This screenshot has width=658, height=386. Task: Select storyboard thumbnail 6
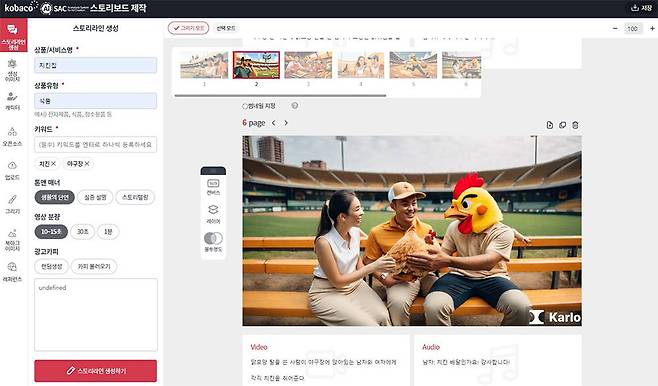(462, 65)
